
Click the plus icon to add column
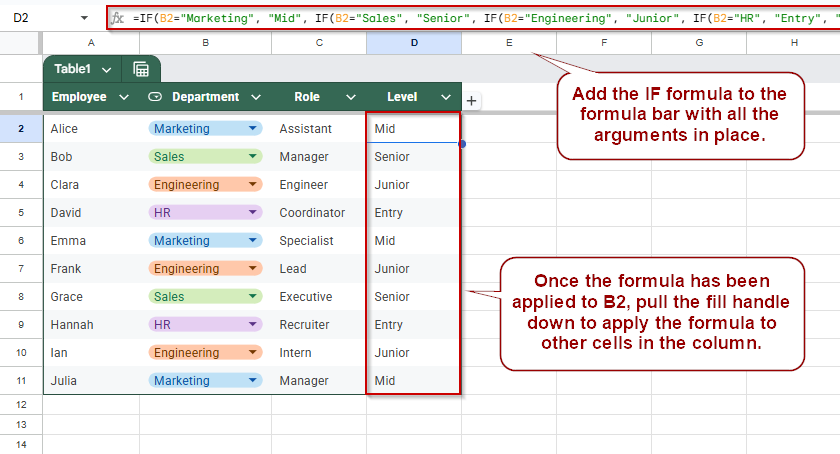(471, 101)
